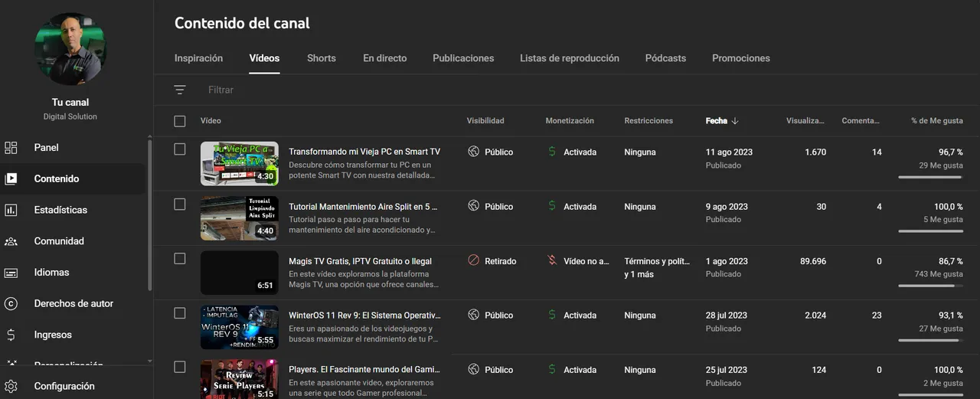This screenshot has width=980, height=399.
Task: Click the globe icon for Transformando mi Vieja PC
Action: 473,152
